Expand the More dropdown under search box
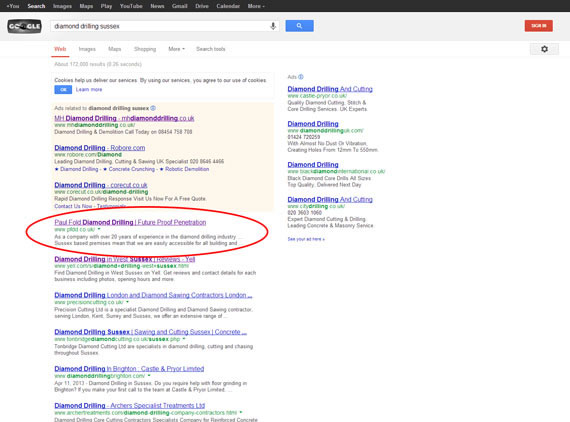The image size is (570, 422). [176, 49]
